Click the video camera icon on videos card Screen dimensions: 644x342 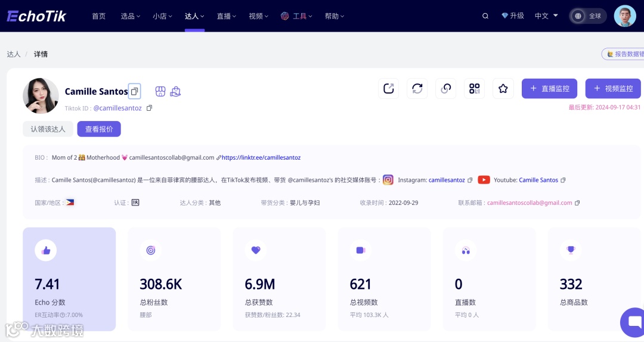tap(361, 250)
